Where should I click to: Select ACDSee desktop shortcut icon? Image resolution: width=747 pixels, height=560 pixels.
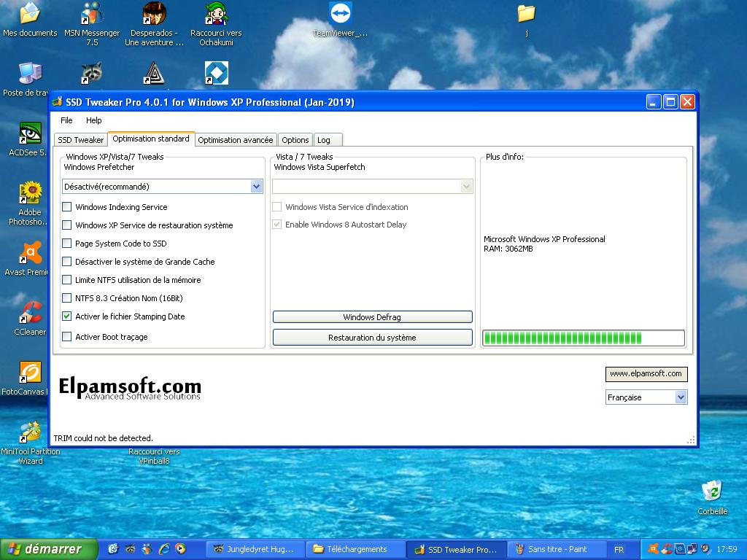tap(29, 133)
